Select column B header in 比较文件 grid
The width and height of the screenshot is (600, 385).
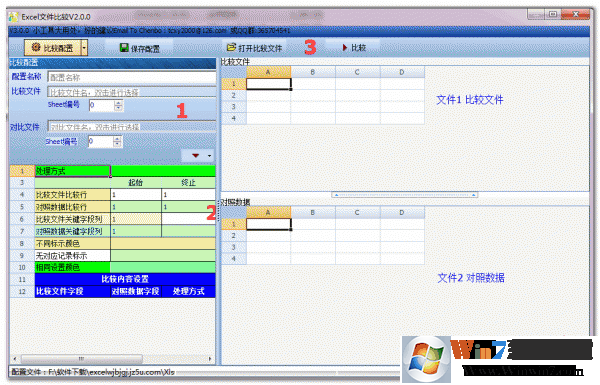click(x=313, y=72)
